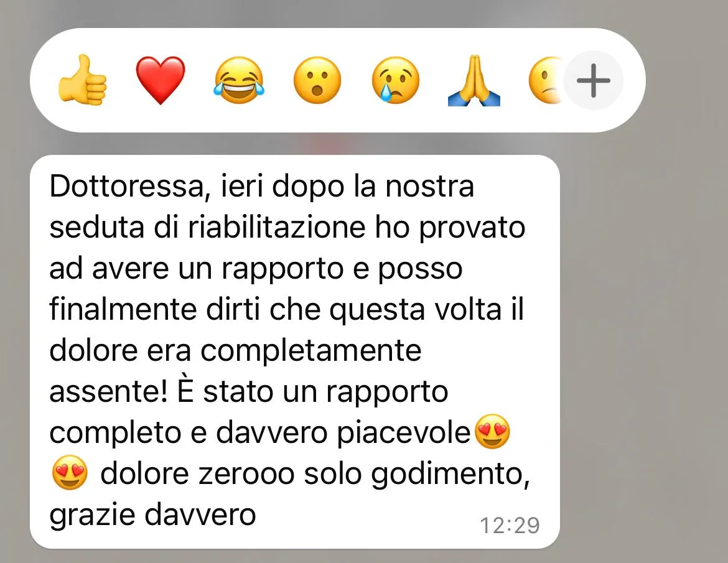Tap the message bubble starting with Dottoressa
This screenshot has width=728, height=563.
(x=295, y=351)
